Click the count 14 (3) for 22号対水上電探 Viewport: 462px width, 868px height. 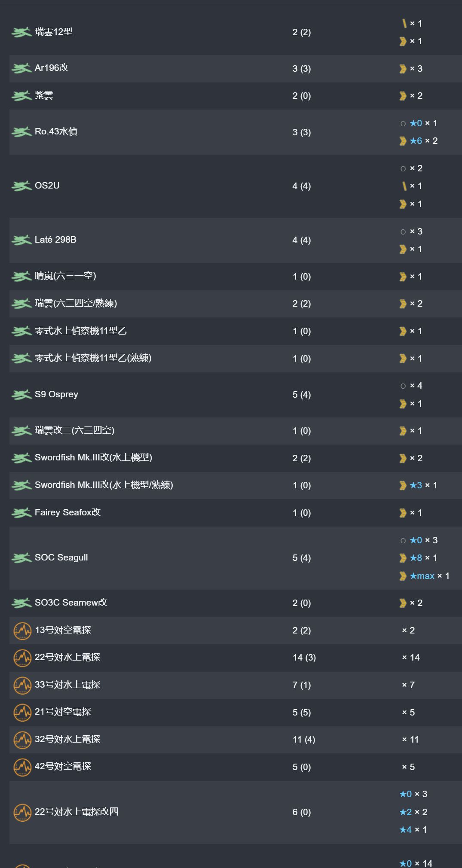304,658
